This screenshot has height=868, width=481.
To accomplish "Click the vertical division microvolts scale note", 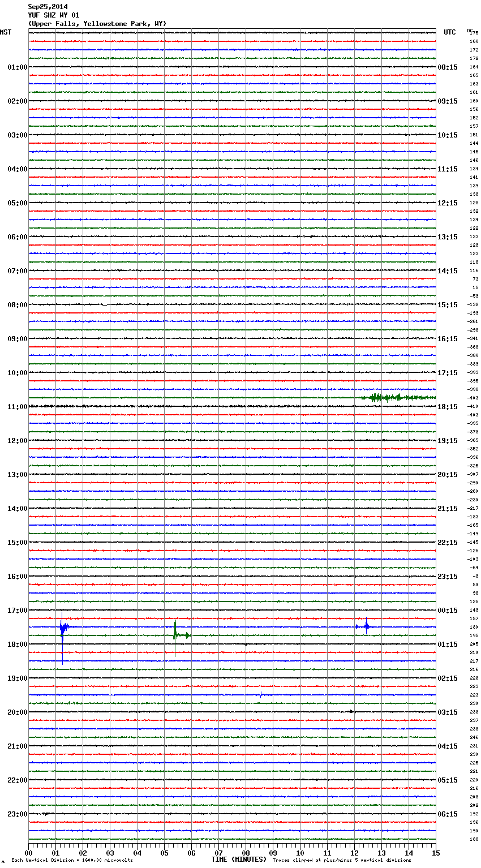I will point(72,861).
